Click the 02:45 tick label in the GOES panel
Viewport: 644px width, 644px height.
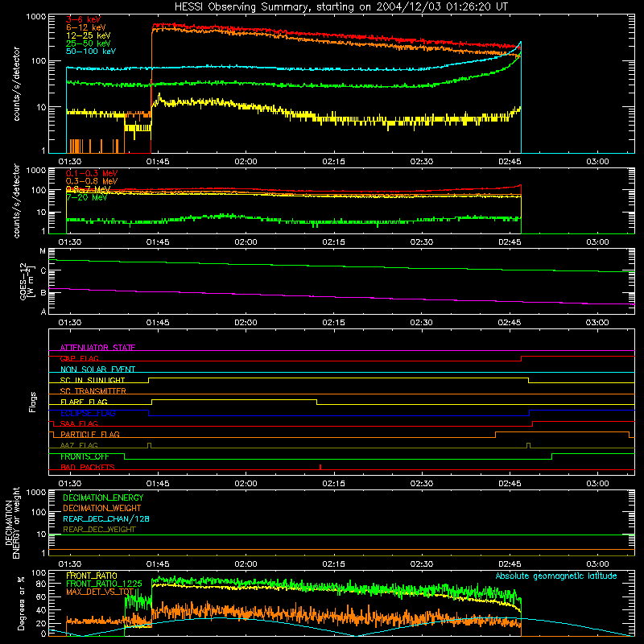click(510, 323)
